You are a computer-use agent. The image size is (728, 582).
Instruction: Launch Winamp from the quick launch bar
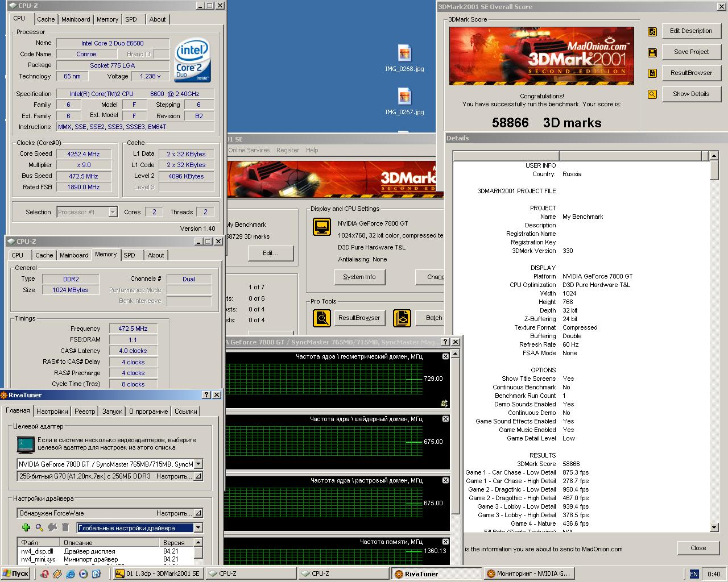[57, 574]
